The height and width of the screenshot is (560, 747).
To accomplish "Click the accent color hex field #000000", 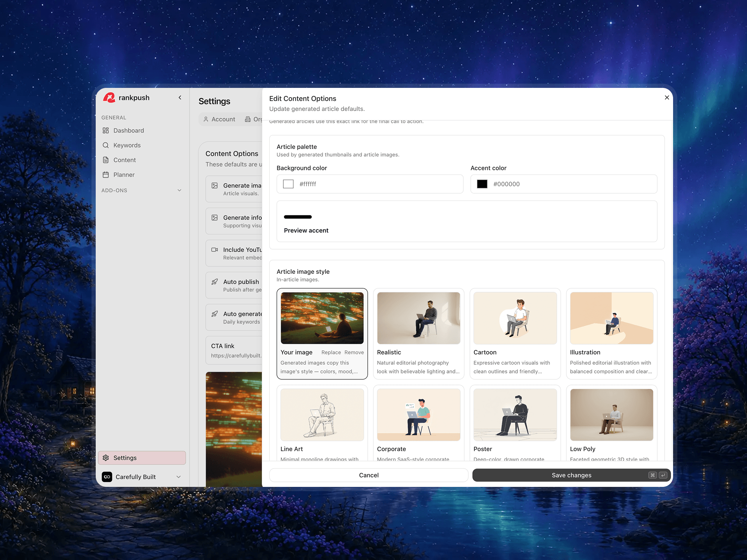I will (x=564, y=184).
